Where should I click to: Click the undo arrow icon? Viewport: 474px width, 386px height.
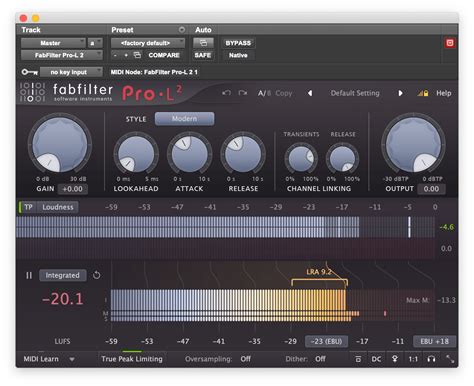226,93
